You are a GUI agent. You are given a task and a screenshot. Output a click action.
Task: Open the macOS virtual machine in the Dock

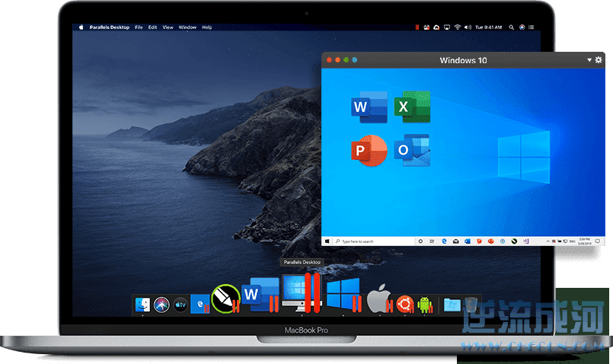pyautogui.click(x=379, y=299)
